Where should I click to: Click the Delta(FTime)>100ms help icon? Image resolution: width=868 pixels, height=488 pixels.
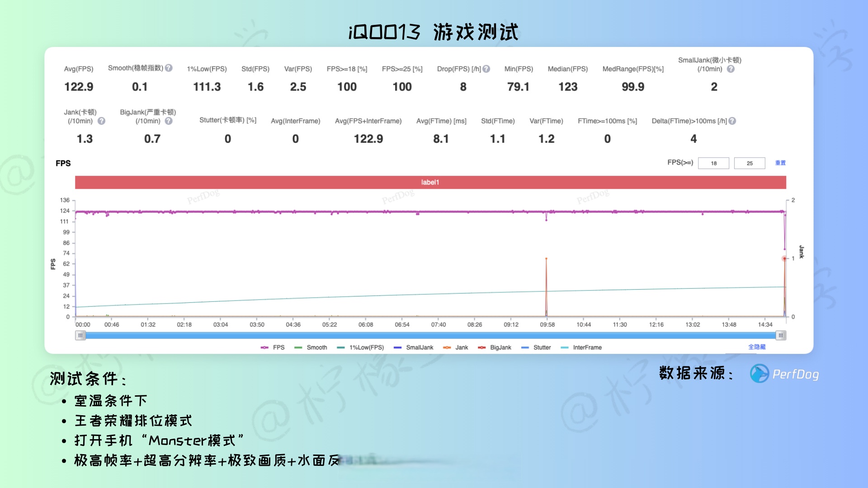pos(732,121)
